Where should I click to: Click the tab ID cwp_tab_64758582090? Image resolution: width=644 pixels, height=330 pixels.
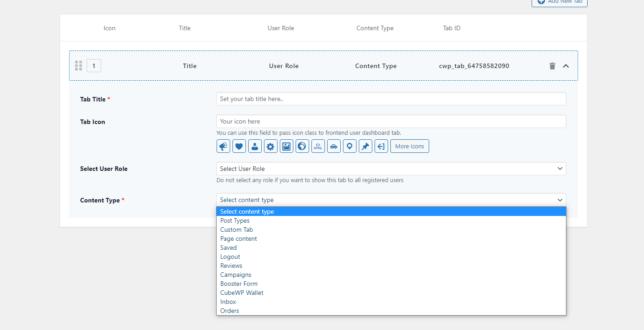coord(474,66)
